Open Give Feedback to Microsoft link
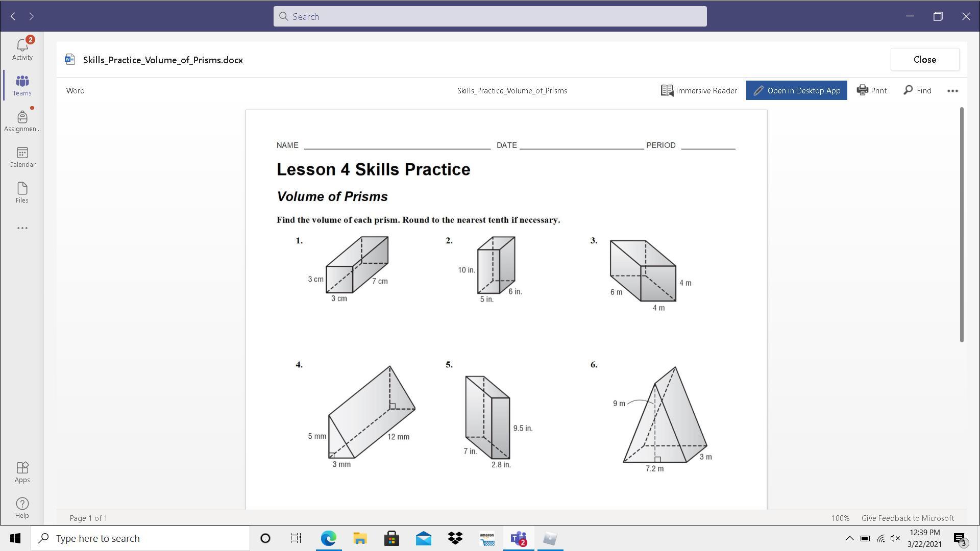The height and width of the screenshot is (551, 980). [907, 518]
